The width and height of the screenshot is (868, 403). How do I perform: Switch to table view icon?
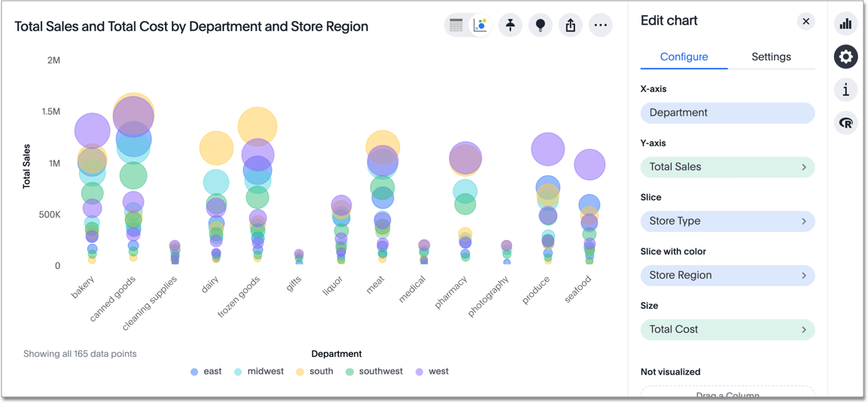[x=456, y=26]
